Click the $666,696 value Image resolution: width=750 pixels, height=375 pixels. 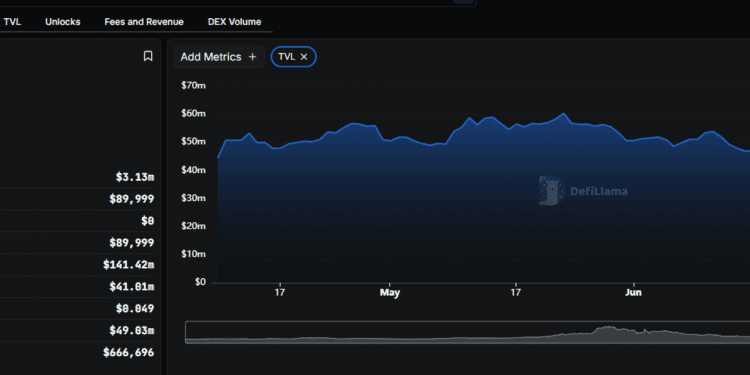[129, 353]
